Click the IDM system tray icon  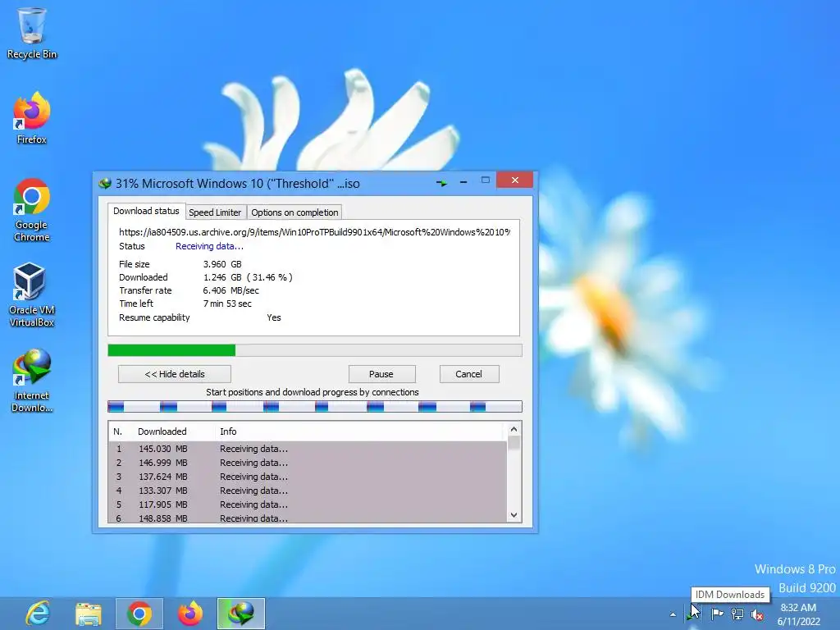click(x=693, y=614)
